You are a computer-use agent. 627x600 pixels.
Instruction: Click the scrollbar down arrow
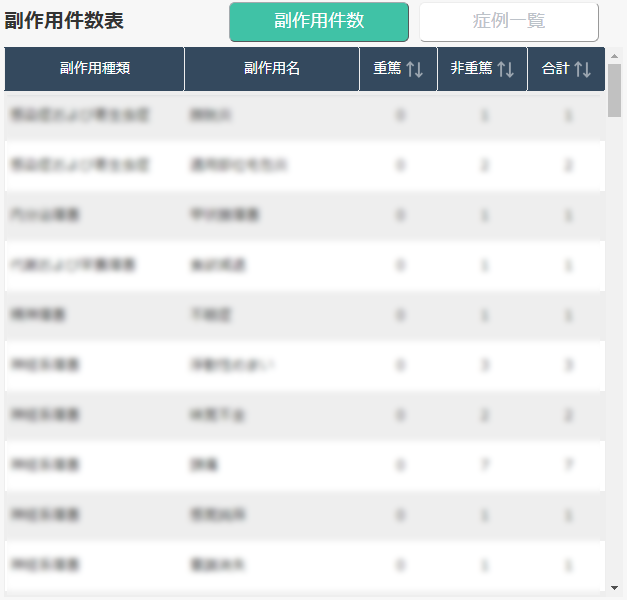coord(614,587)
